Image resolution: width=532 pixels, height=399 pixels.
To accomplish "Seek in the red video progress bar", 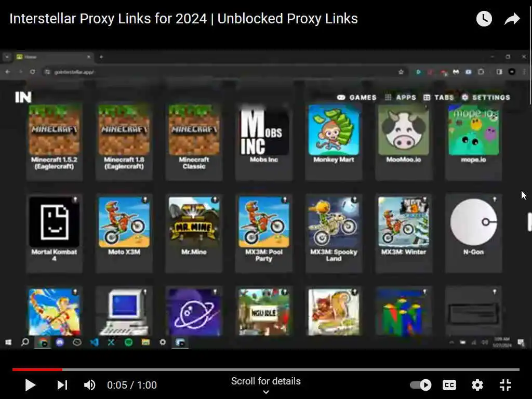I will [x=265, y=369].
